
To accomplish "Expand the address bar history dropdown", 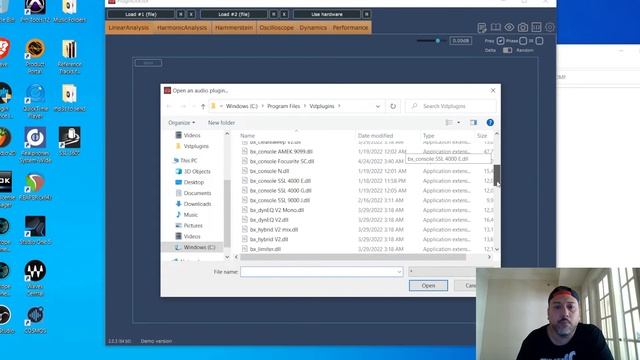I will point(378,106).
